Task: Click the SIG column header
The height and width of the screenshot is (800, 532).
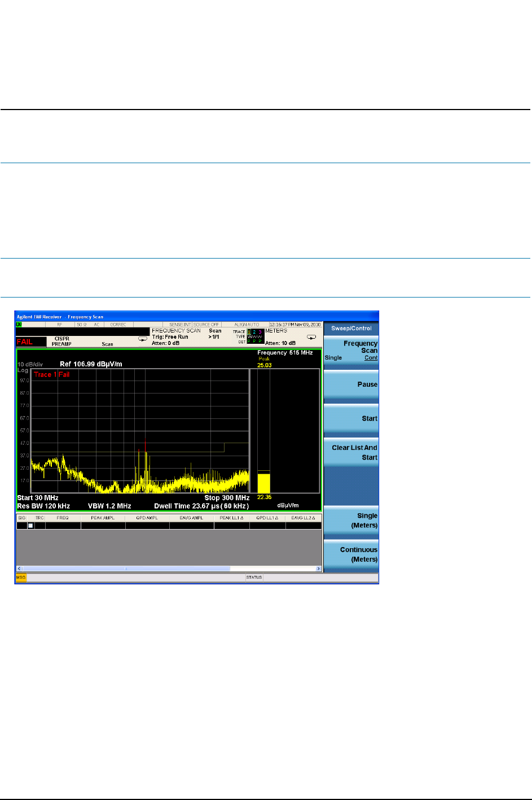Action: click(x=22, y=518)
